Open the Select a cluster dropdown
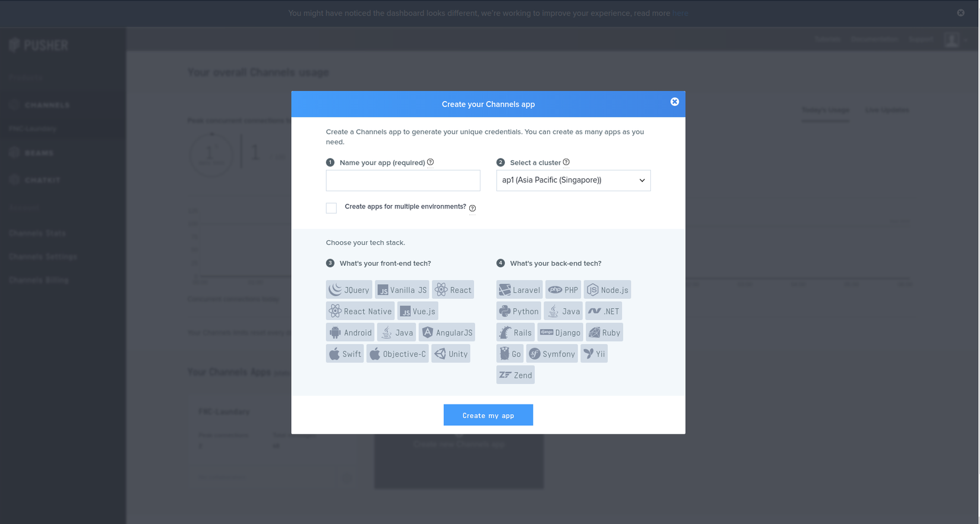980x524 pixels. coord(573,181)
